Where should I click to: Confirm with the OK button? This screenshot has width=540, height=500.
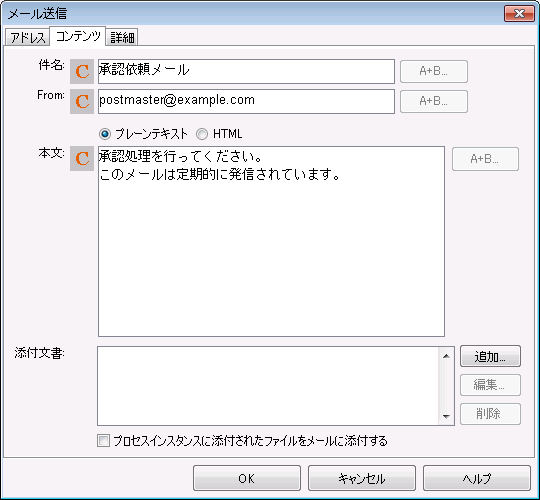pos(247,478)
